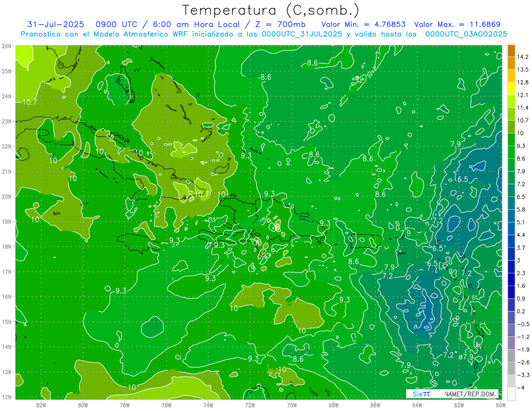
Task: Click the 18N latitude axis label
Action: point(6,247)
